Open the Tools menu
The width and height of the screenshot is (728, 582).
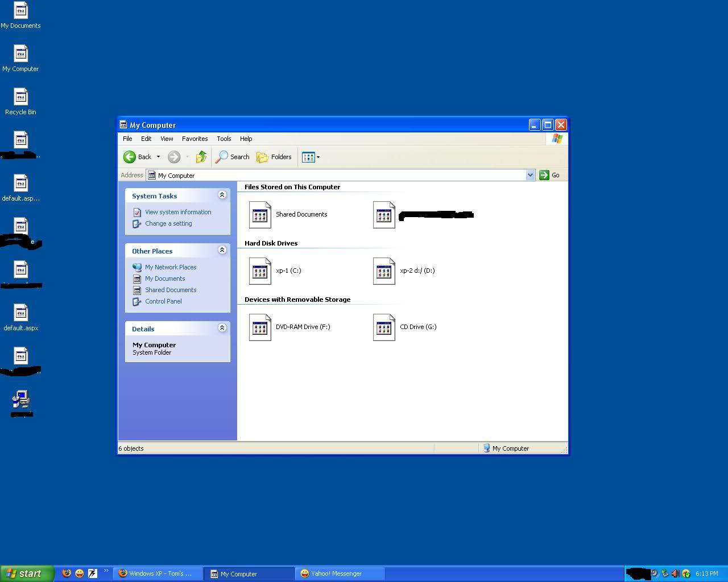pyautogui.click(x=224, y=139)
